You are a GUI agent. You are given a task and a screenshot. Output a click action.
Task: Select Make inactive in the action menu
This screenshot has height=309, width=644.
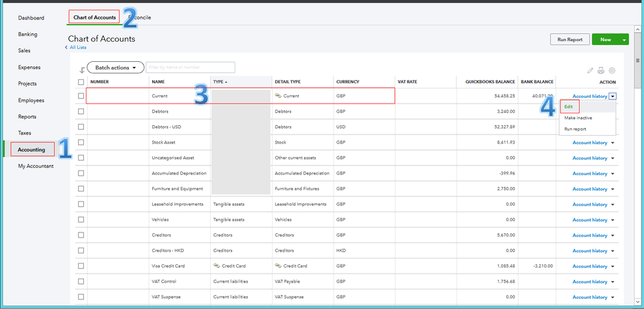pyautogui.click(x=578, y=118)
